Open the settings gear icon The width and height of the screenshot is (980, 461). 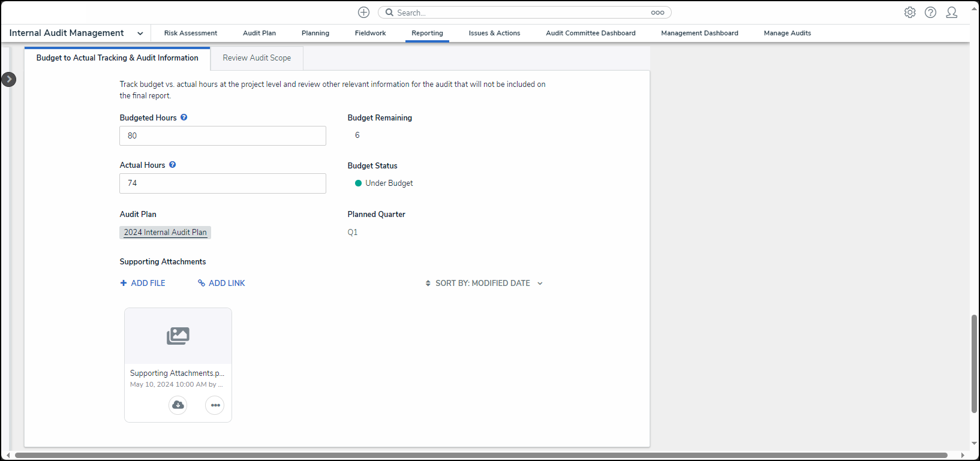click(910, 13)
